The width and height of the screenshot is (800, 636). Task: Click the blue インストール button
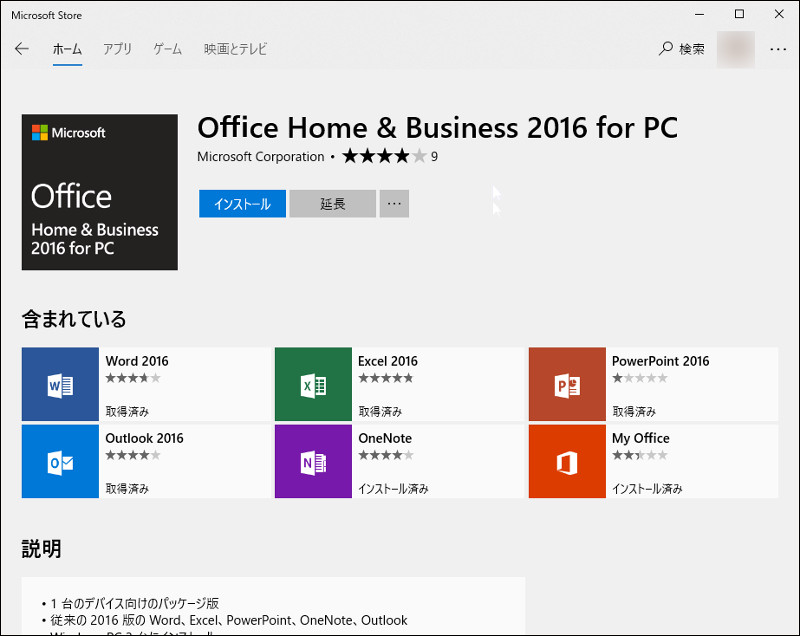(x=242, y=203)
